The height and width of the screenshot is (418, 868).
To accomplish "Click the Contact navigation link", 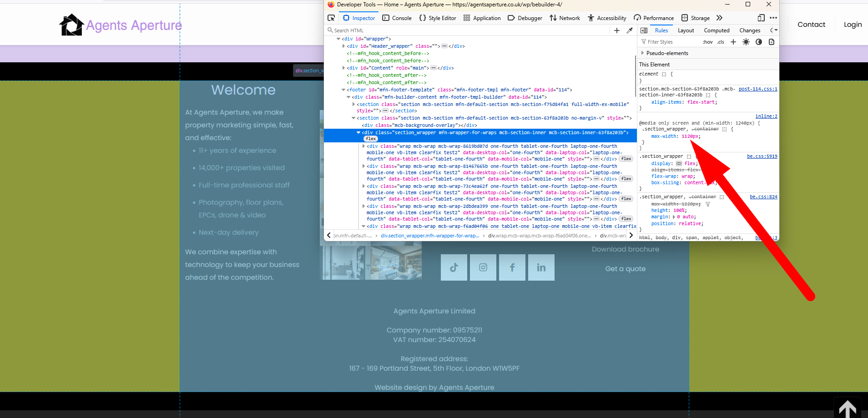I will click(811, 25).
